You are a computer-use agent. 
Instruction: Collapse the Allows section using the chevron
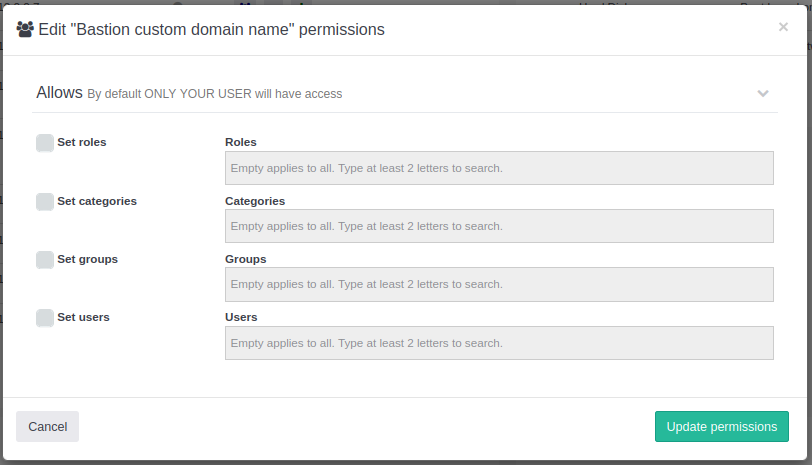tap(763, 93)
